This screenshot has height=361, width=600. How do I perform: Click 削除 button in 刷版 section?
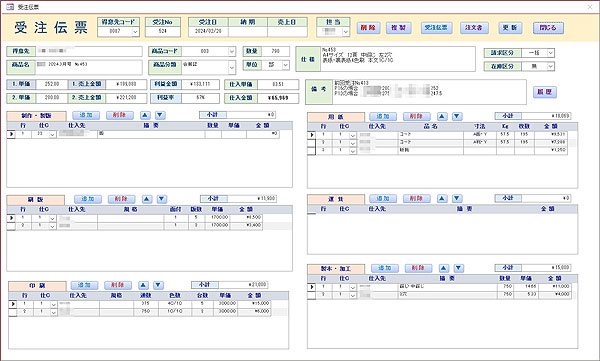121,199
